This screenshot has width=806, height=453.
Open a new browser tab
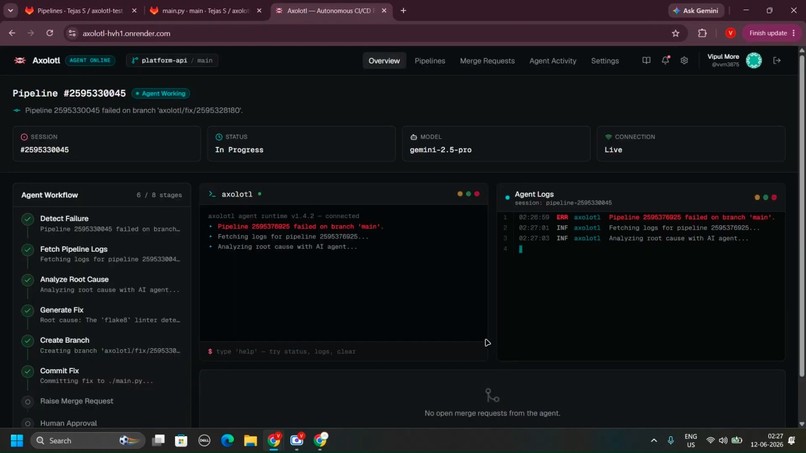pos(403,11)
